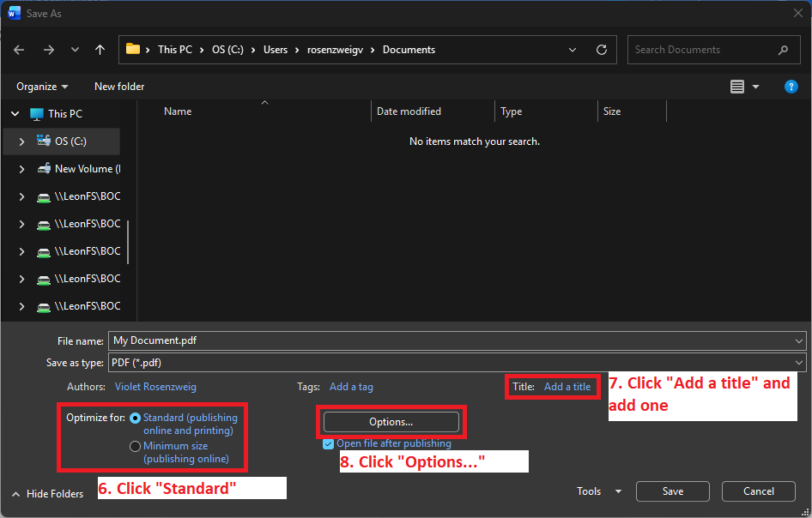
Task: Click the New Volume drive icon
Action: tap(44, 168)
